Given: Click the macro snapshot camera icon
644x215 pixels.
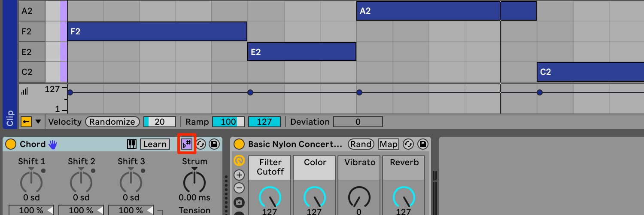Looking at the screenshot, I should 239,202.
